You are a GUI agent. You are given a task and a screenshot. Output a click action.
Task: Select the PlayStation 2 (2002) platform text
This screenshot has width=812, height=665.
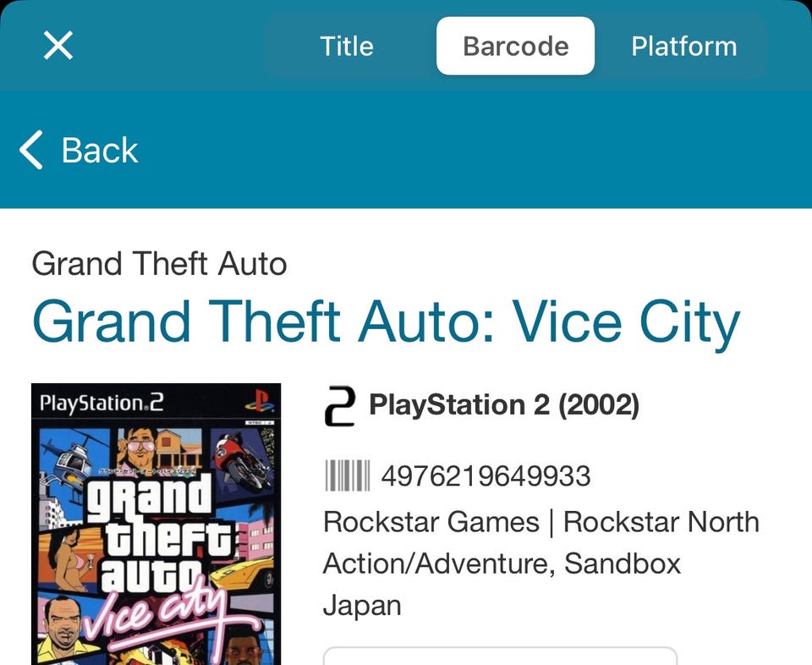point(504,405)
